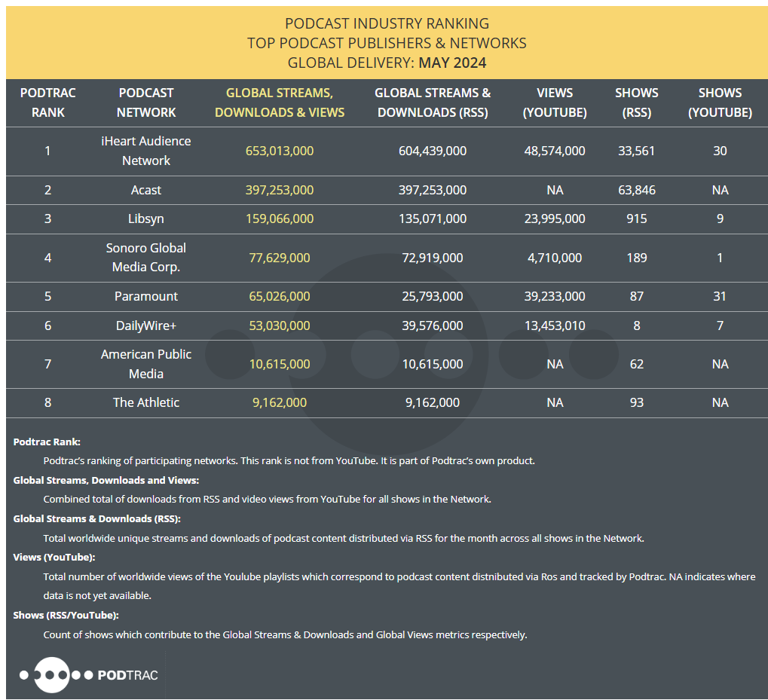The height and width of the screenshot is (700, 768).
Task: Select the 48,574,000 YouTube views cell
Action: 555,151
